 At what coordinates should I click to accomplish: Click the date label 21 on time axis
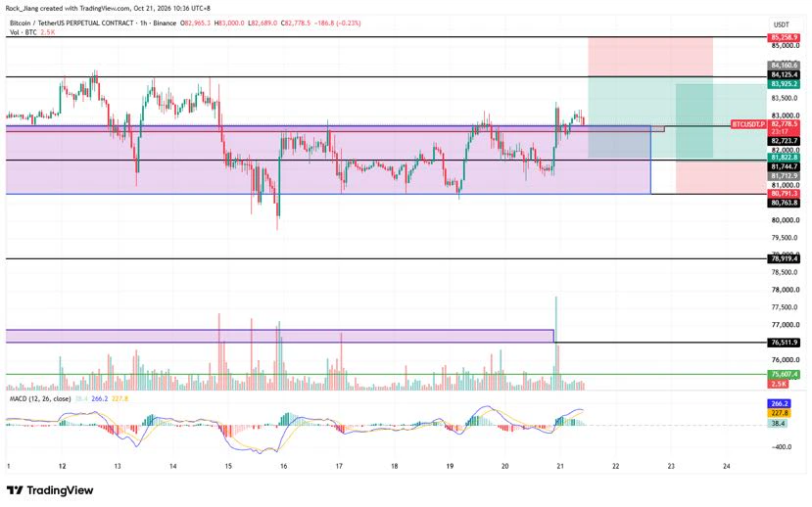pyautogui.click(x=560, y=466)
